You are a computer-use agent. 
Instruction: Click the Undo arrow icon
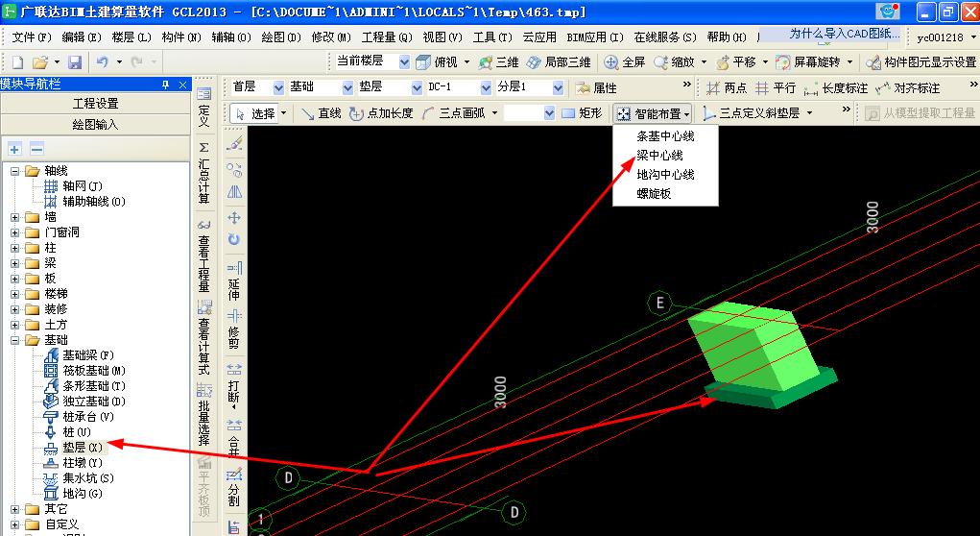click(x=103, y=61)
